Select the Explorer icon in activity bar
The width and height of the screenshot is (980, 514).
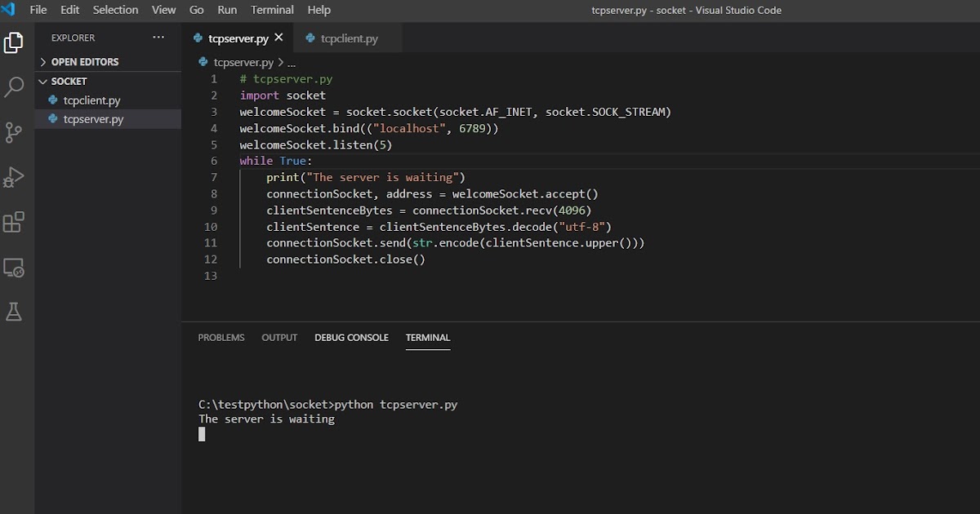pos(13,42)
